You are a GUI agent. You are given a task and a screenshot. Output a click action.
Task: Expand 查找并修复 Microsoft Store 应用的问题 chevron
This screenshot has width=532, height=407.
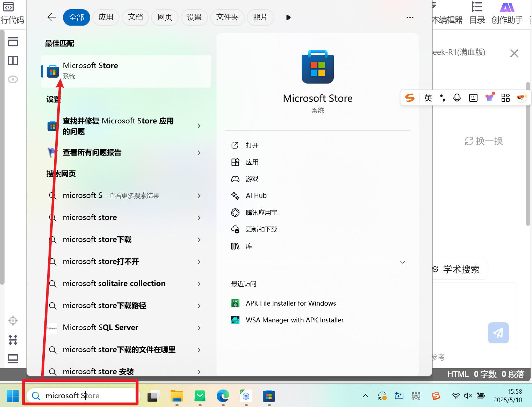click(199, 126)
